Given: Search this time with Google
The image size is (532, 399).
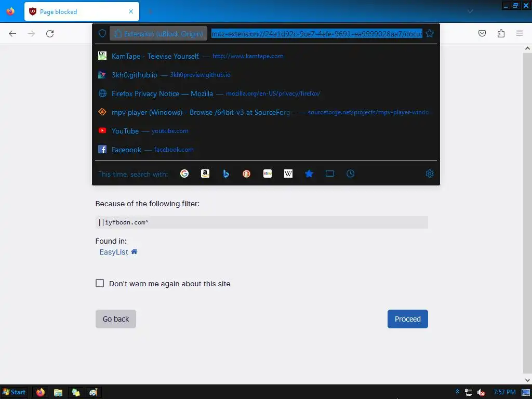Looking at the screenshot, I should [184, 174].
